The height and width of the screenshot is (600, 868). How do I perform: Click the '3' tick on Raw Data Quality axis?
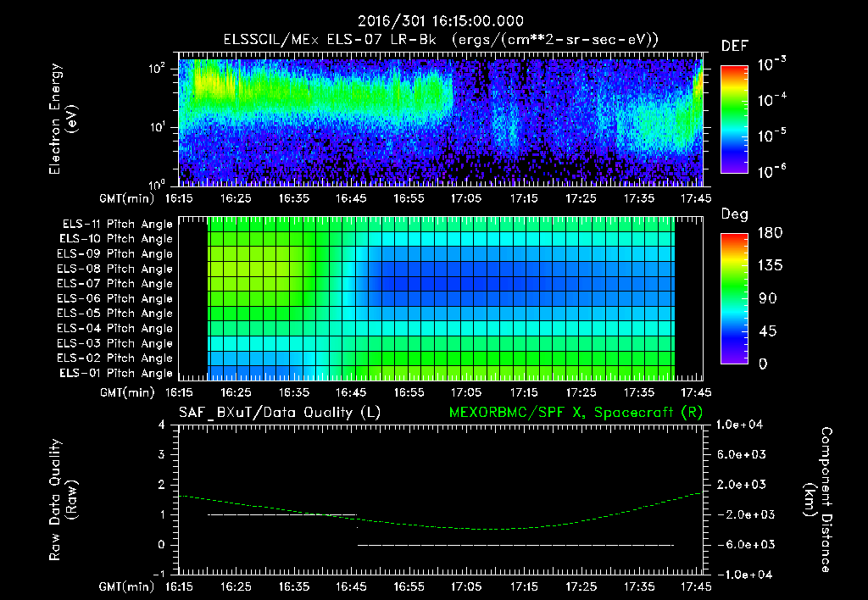pyautogui.click(x=162, y=454)
